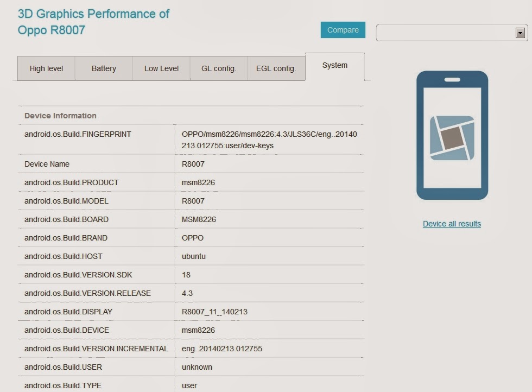
Task: Click the android.os.Build.VERSION.SDK label
Action: [x=78, y=275]
